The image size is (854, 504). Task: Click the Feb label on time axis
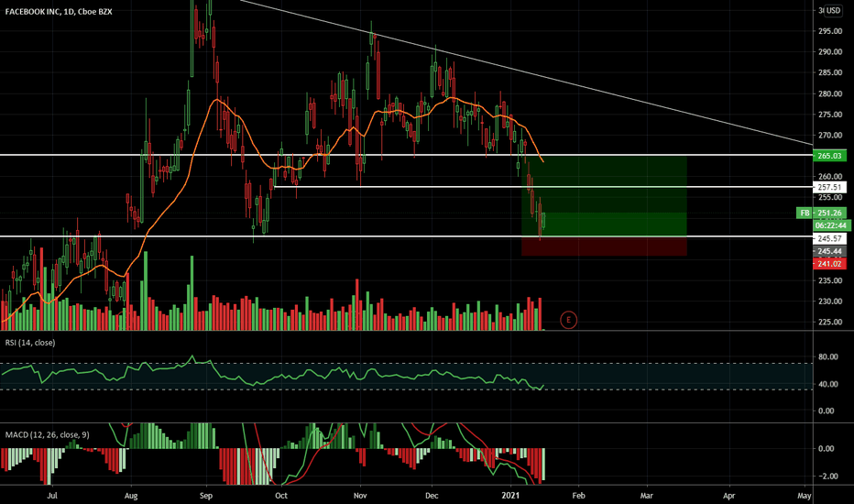[578, 495]
